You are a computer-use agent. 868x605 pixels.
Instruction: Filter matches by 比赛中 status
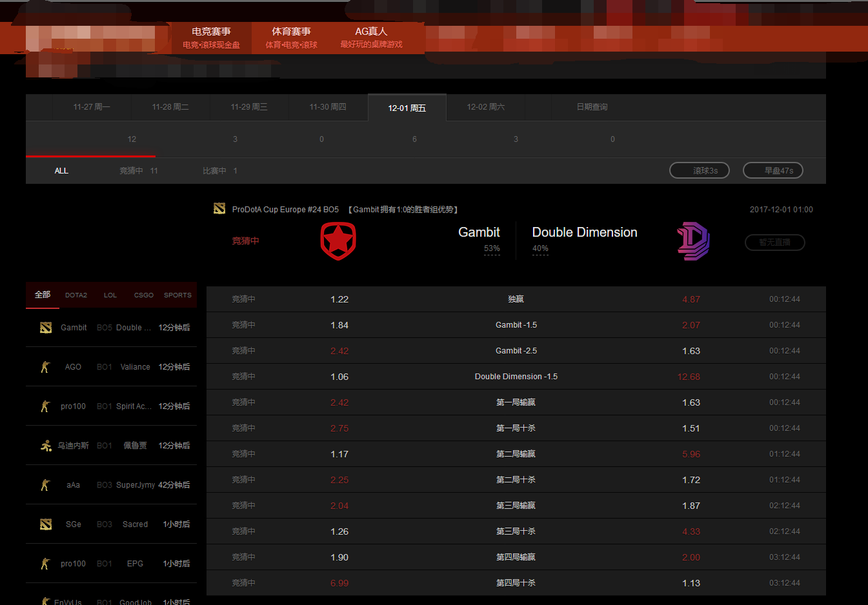pos(220,171)
